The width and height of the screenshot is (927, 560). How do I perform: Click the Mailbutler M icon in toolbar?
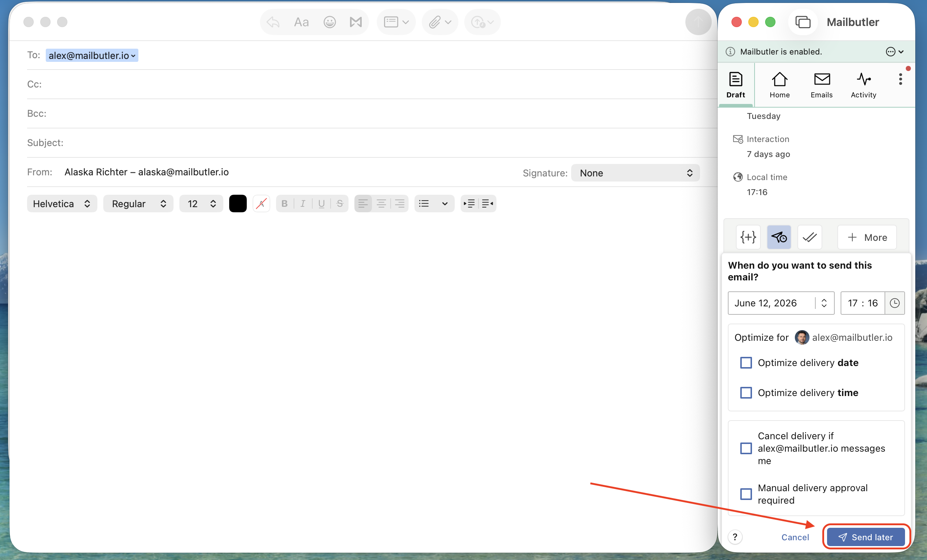coord(355,22)
